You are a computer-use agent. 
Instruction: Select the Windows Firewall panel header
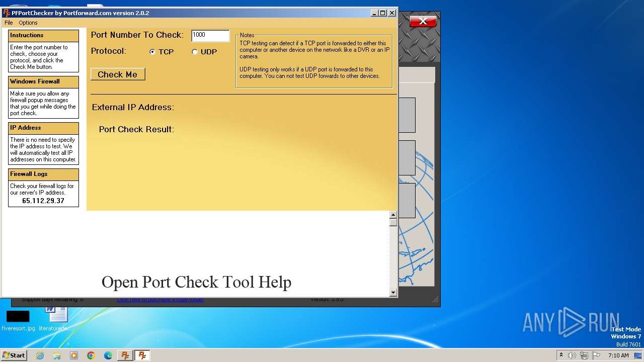[x=43, y=82]
